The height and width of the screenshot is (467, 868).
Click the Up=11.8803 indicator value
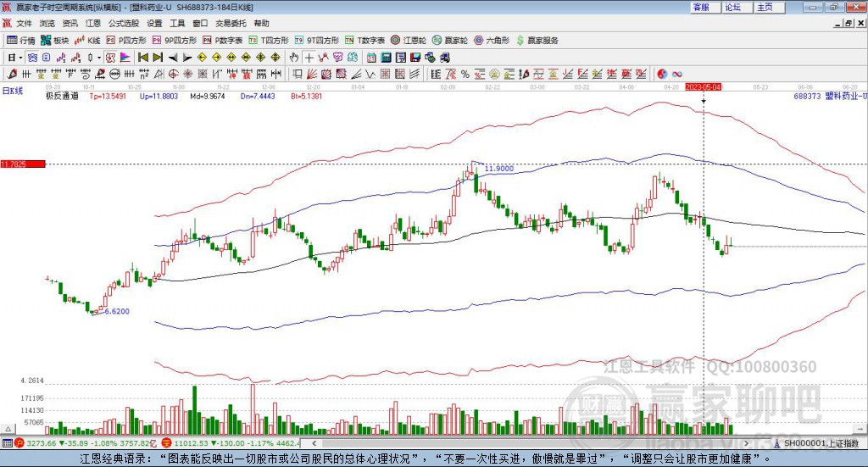coord(159,96)
